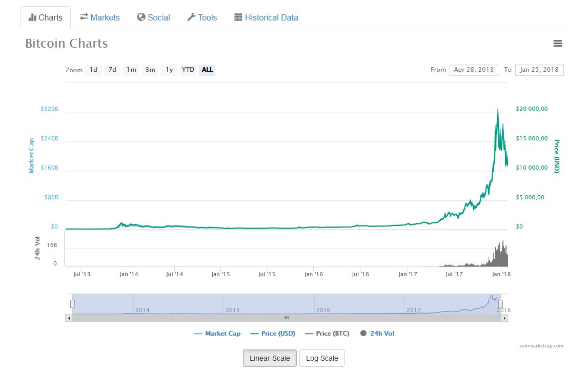
Task: Set zoom range to 1m
Action: [x=132, y=70]
